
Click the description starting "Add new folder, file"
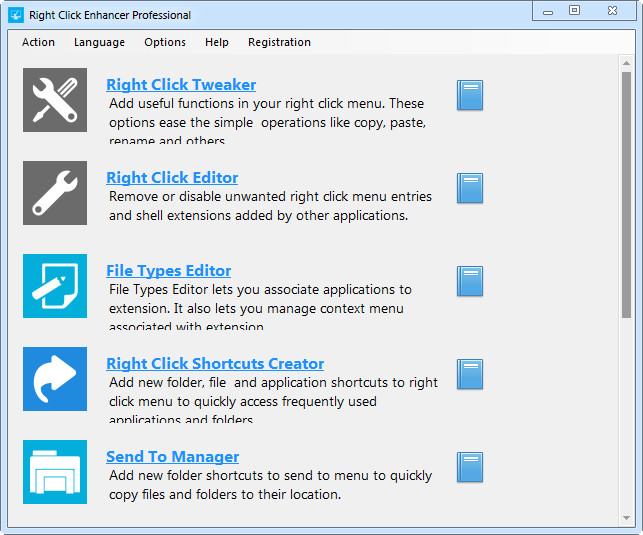[x=273, y=401]
